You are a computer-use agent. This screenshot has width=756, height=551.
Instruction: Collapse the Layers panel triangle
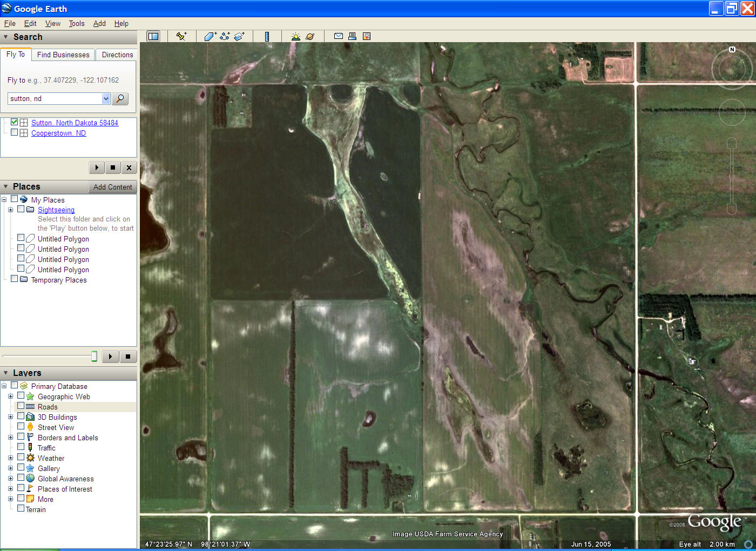[6, 373]
